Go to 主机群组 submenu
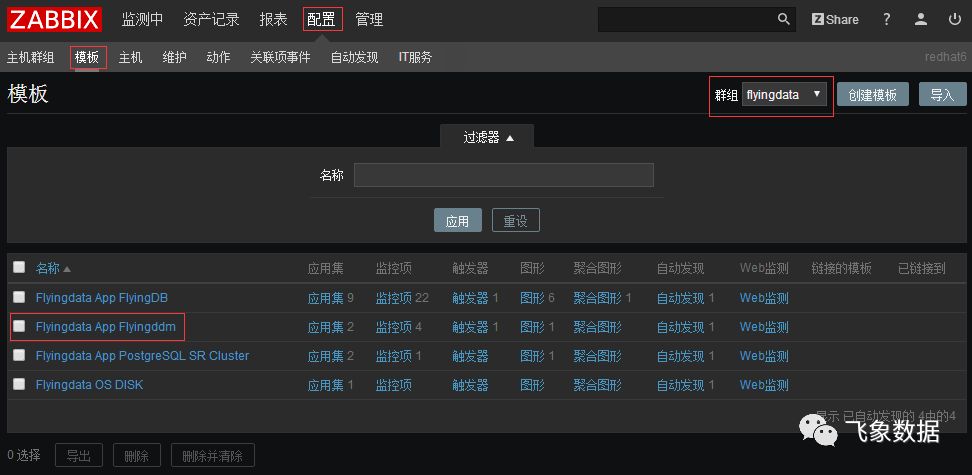This screenshot has width=972, height=475. pos(30,58)
